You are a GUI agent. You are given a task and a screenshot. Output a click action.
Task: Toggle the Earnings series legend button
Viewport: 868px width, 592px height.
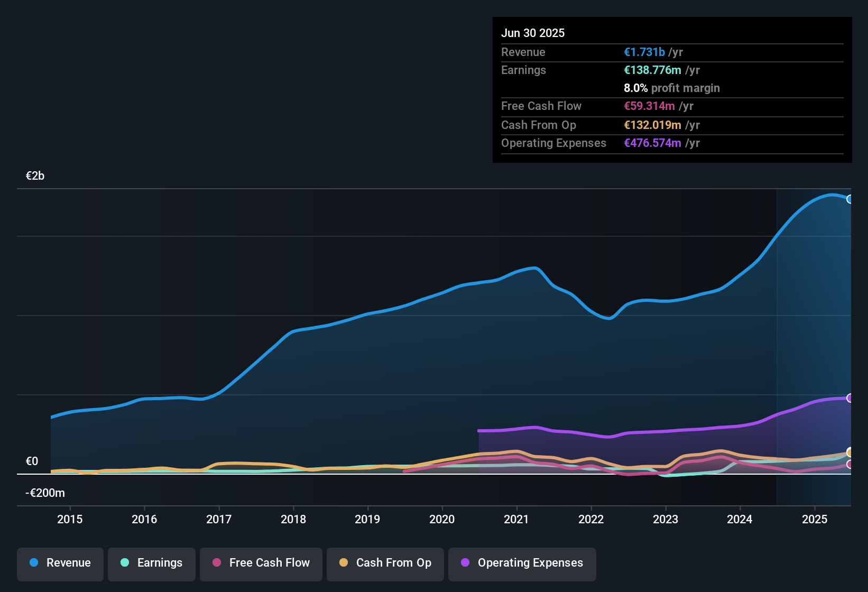pos(152,563)
